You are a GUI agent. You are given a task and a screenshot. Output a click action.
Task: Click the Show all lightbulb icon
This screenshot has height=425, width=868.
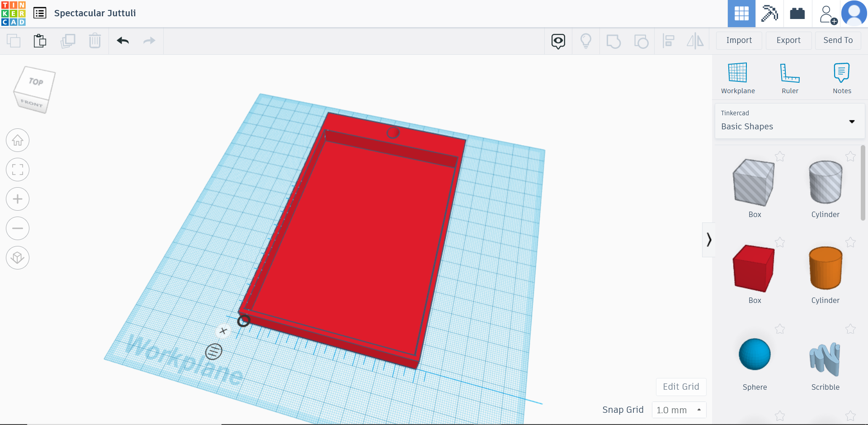(x=586, y=41)
